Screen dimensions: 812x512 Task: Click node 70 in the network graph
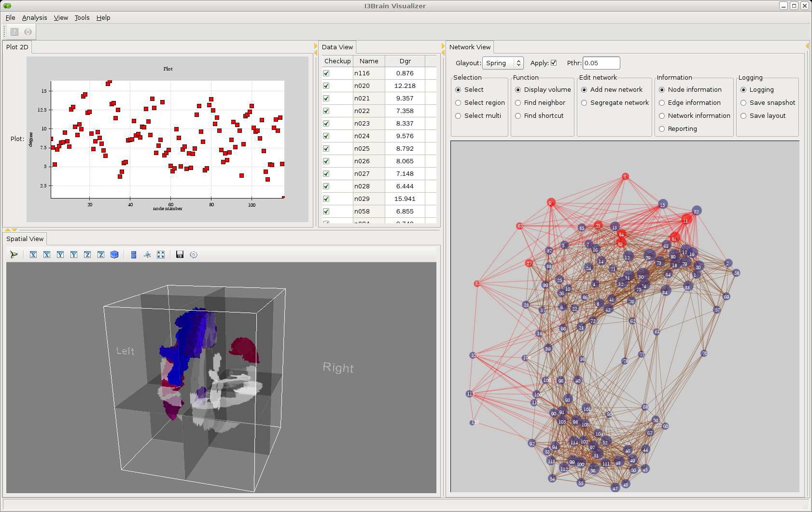click(704, 354)
